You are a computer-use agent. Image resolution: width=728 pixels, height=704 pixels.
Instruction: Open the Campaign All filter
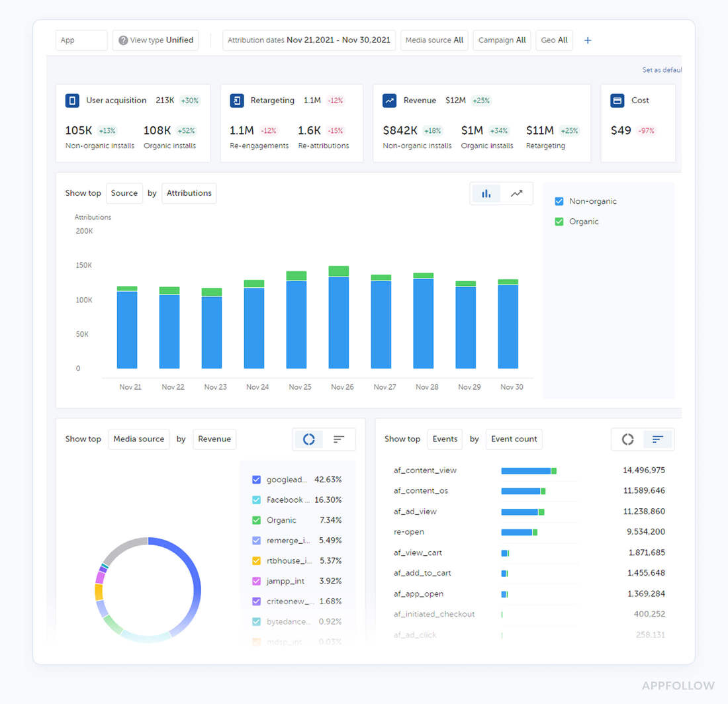pyautogui.click(x=502, y=40)
